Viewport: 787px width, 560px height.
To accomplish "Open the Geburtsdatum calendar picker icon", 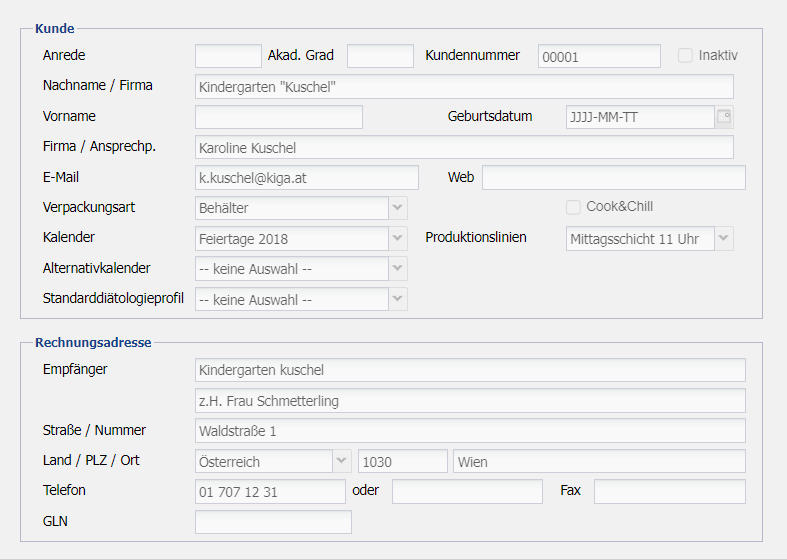I will [x=724, y=117].
